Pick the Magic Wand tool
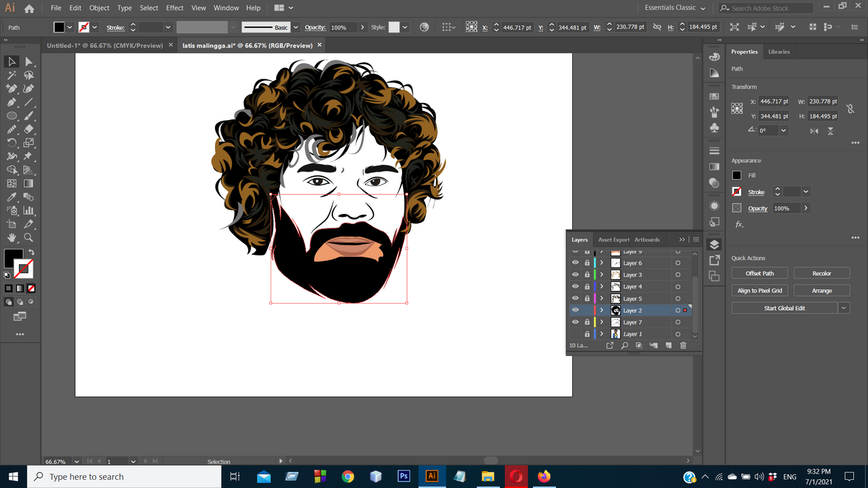 point(12,75)
